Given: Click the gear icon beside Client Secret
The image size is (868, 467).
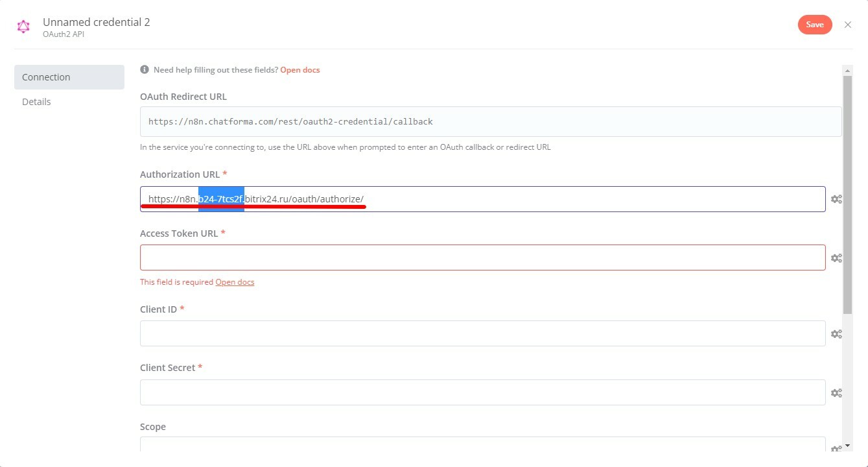Looking at the screenshot, I should pyautogui.click(x=836, y=392).
